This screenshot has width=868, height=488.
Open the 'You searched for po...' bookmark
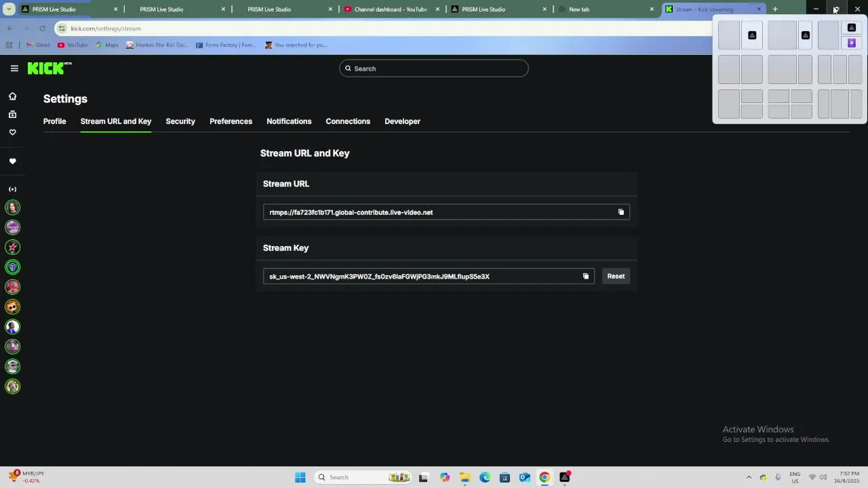(296, 45)
